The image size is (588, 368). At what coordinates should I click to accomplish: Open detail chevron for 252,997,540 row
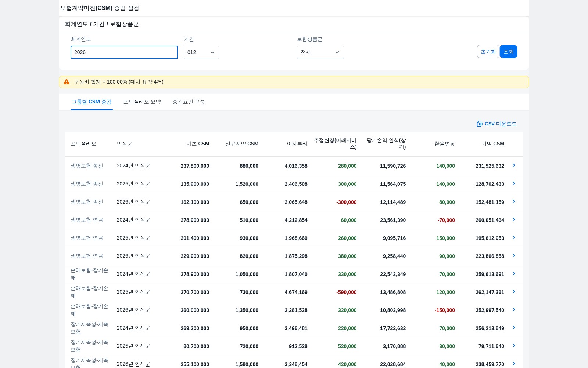pos(514,310)
